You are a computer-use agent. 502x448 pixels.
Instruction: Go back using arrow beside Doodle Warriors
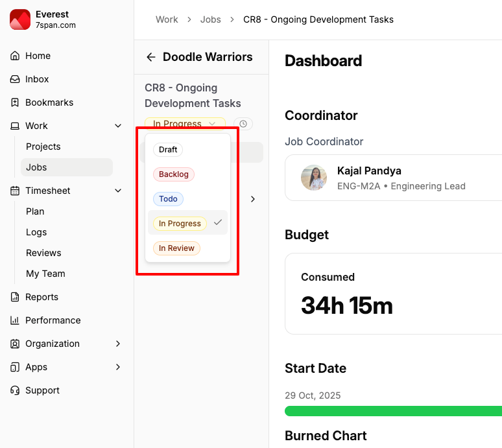coord(151,57)
